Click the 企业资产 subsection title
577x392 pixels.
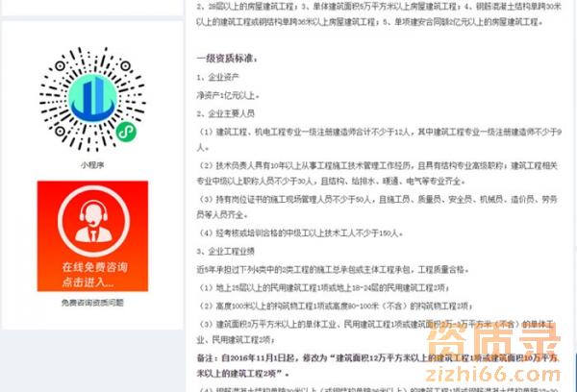pyautogui.click(x=218, y=77)
